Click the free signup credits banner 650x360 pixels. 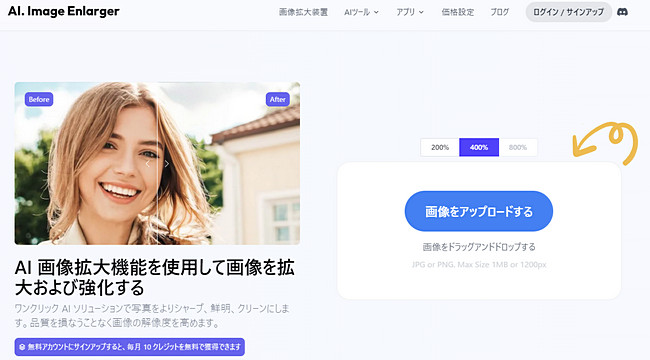tap(130, 347)
